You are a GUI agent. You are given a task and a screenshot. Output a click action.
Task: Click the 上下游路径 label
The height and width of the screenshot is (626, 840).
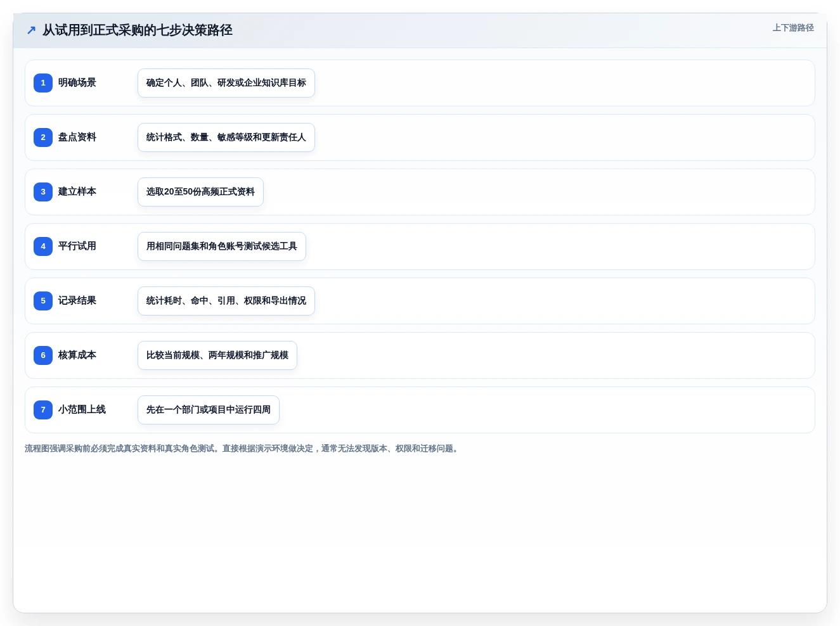coord(793,28)
